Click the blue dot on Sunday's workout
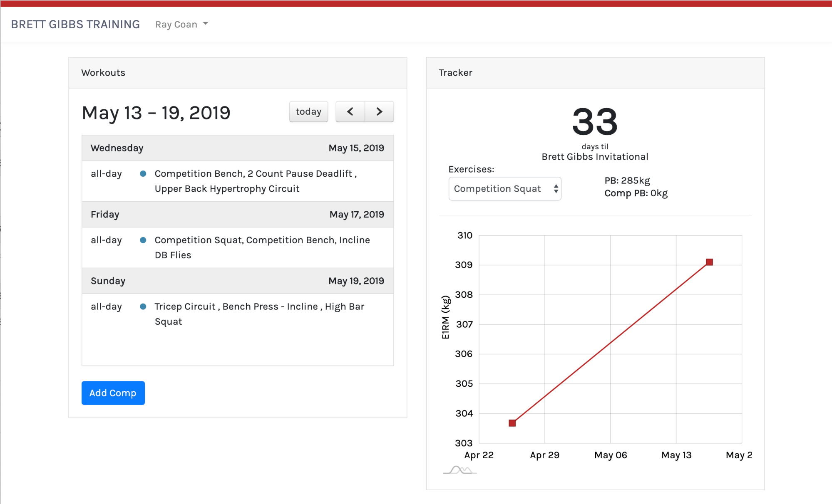Viewport: 832px width, 504px height. click(x=143, y=307)
